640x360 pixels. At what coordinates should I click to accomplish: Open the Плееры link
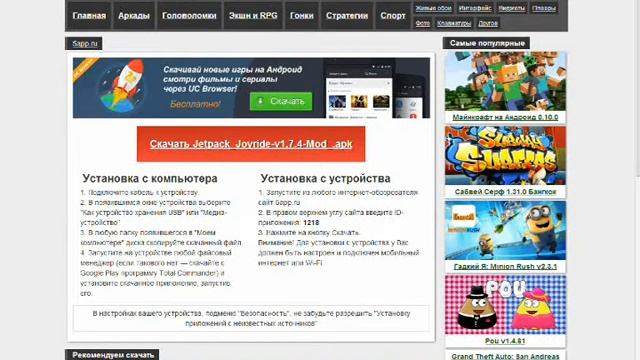click(x=544, y=8)
